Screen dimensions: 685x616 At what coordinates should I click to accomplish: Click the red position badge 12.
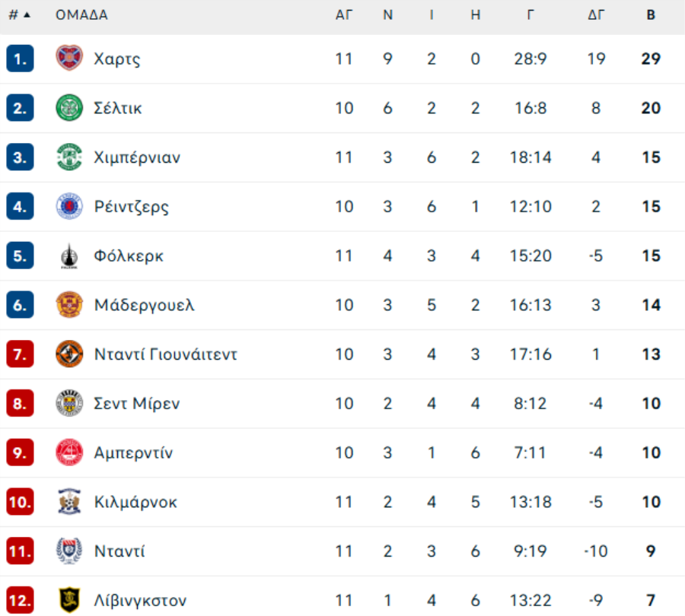20,600
